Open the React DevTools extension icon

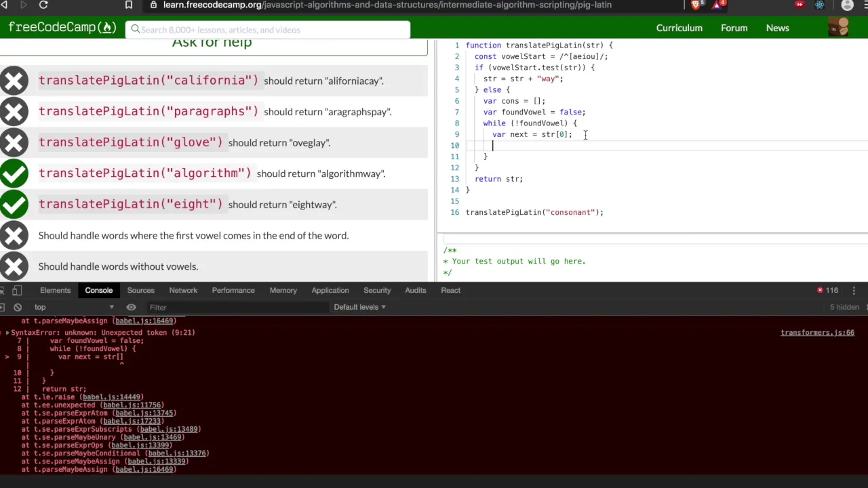[820, 5]
